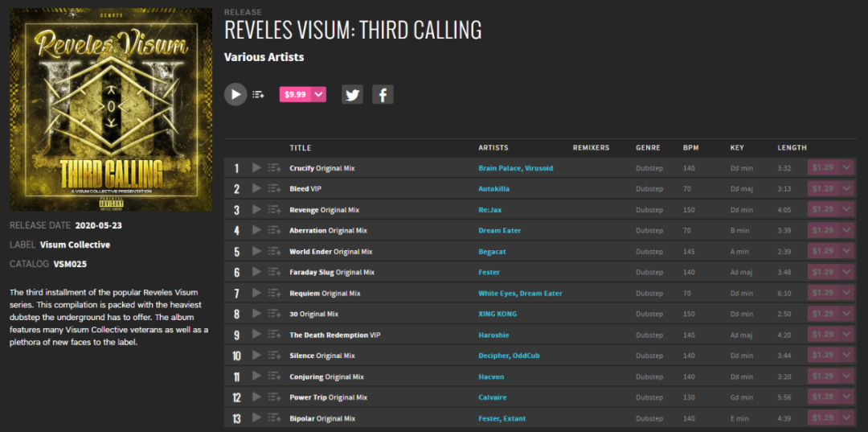Add release to queue icon beside play button
The image size is (868, 432).
click(258, 94)
